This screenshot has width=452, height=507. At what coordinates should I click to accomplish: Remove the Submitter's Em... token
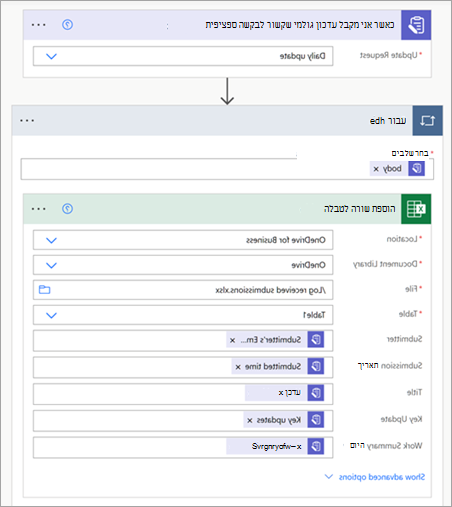pos(233,340)
